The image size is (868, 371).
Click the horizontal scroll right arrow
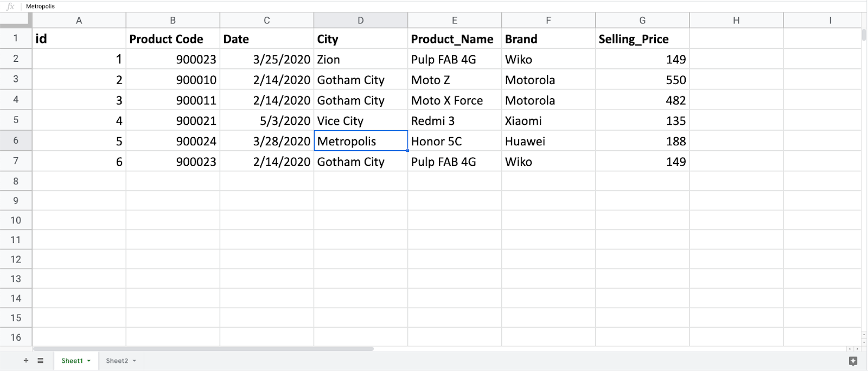click(x=857, y=349)
